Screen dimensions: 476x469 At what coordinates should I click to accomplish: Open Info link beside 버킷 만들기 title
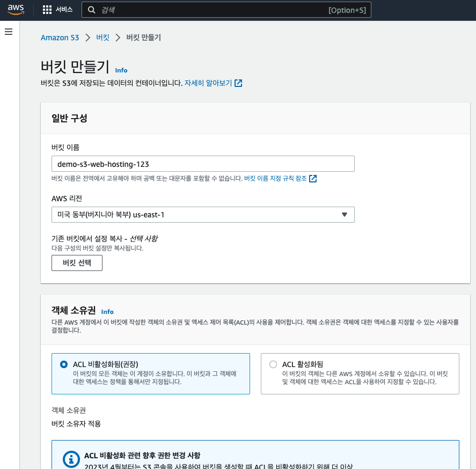pos(121,70)
